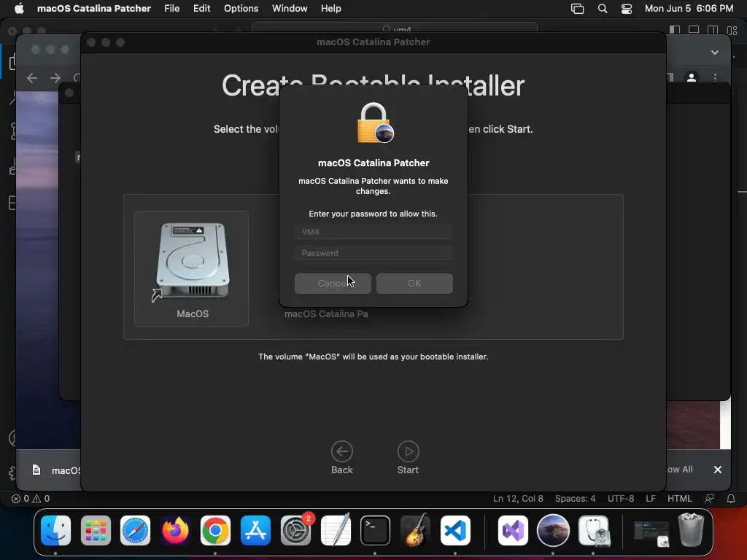Click notifications bell in VS Code status bar

[x=731, y=499]
